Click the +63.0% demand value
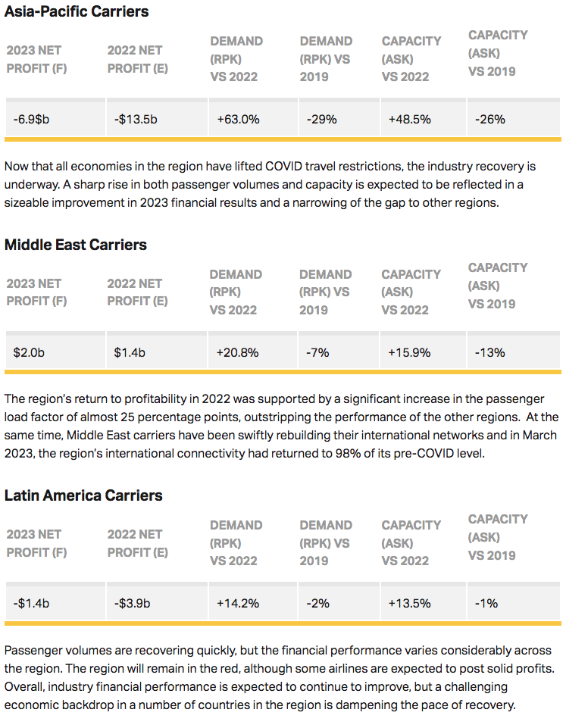This screenshot has height=728, width=566. 238,119
